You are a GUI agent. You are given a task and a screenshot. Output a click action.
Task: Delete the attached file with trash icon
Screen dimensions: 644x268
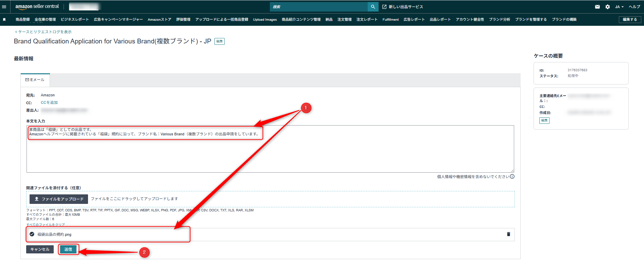[x=508, y=234]
